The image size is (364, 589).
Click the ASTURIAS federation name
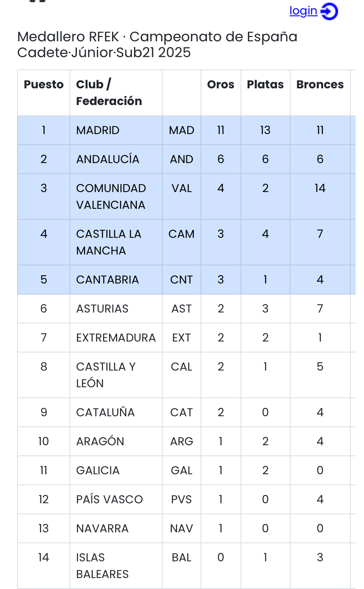(102, 309)
